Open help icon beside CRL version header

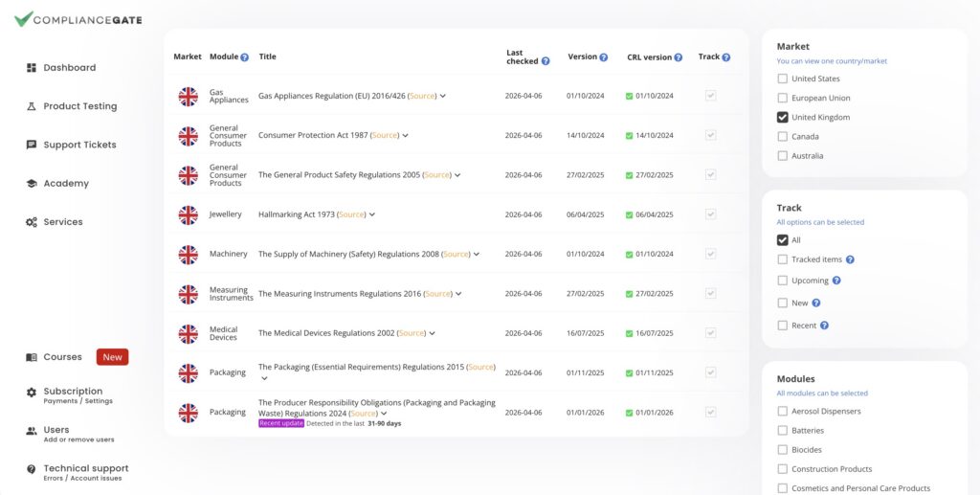tap(679, 56)
